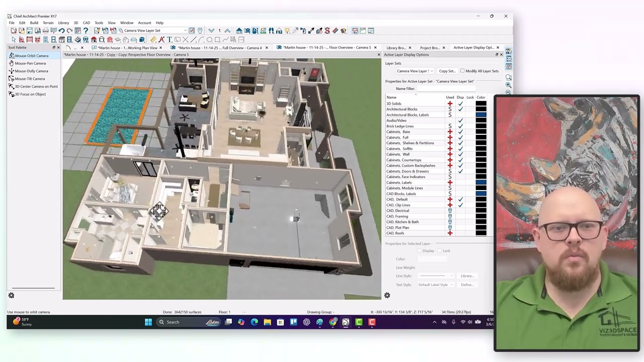Image resolution: width=644 pixels, height=362 pixels.
Task: Click the color swatch for Architectural Blocks, Labels
Action: point(481,115)
